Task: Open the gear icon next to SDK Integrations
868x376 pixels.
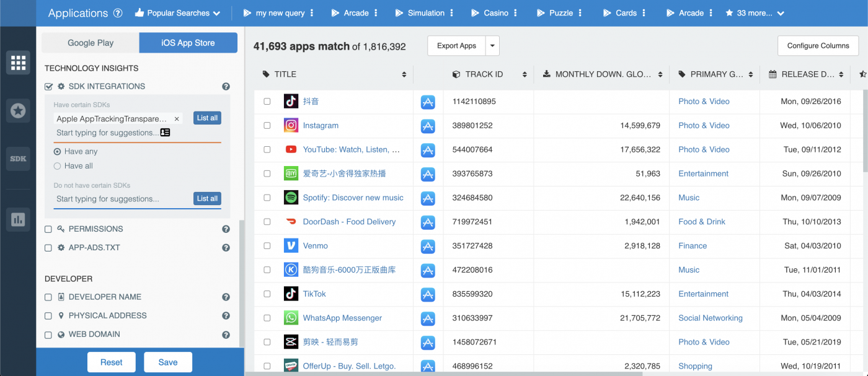Action: [x=61, y=86]
